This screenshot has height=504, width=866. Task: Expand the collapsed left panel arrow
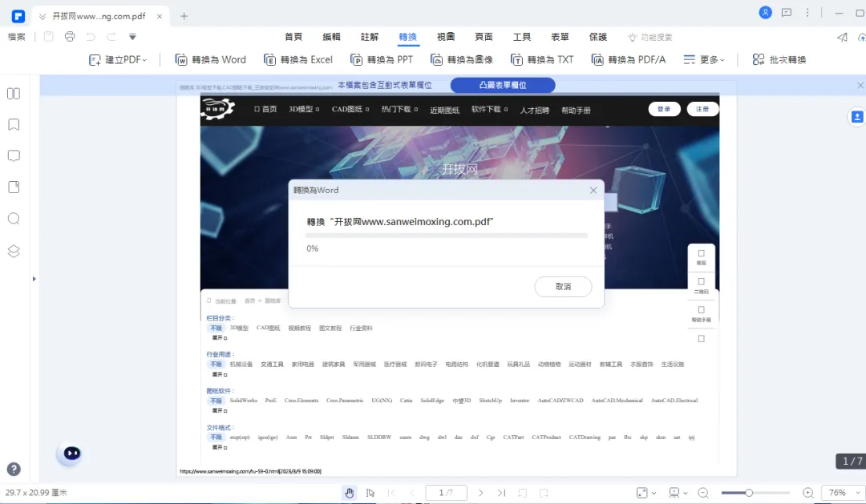34,279
